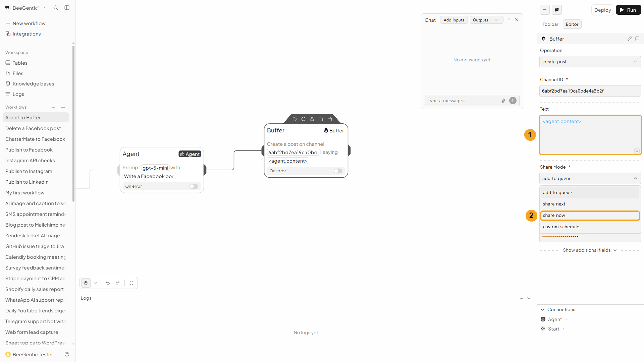644x362 pixels.
Task: Open the Operation create post dropdown
Action: [590, 62]
